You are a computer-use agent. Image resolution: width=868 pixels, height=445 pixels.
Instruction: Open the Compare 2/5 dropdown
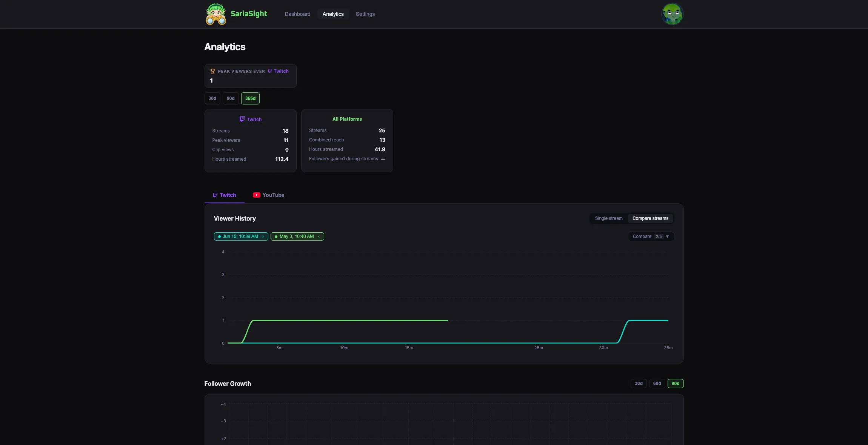pos(651,236)
